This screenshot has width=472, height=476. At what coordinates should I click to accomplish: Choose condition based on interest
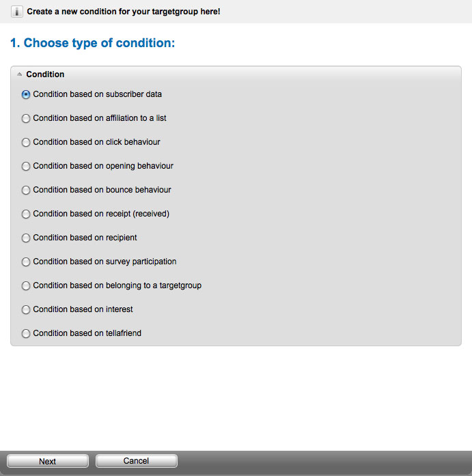pyautogui.click(x=26, y=309)
